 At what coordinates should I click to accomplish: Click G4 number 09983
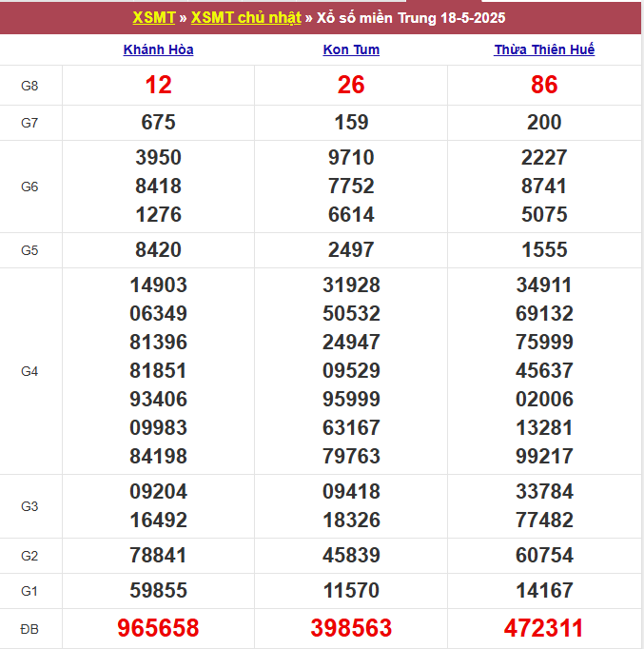tap(159, 428)
